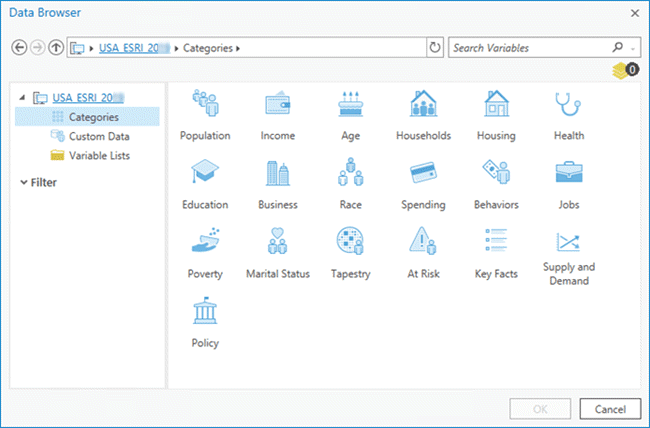Select the Income wallet icon

click(277, 105)
